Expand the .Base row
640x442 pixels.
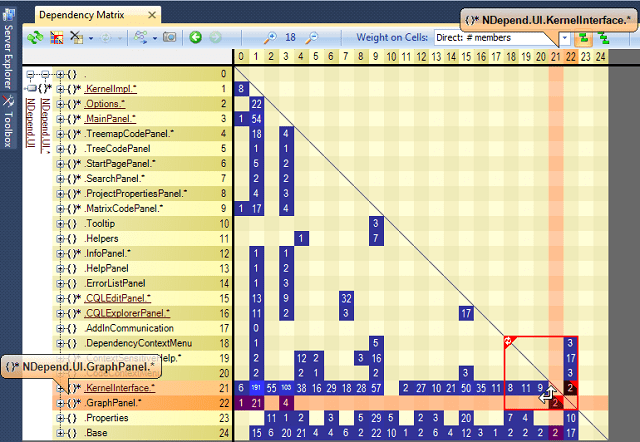[60, 433]
